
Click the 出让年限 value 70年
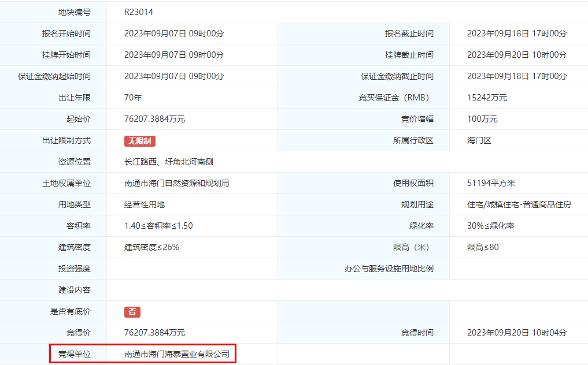(x=133, y=98)
